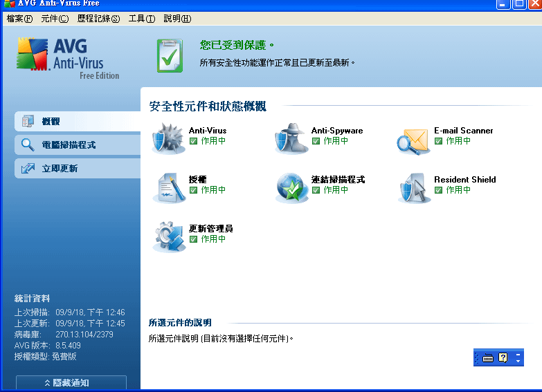Click the Anti-Virus component label

click(x=208, y=131)
